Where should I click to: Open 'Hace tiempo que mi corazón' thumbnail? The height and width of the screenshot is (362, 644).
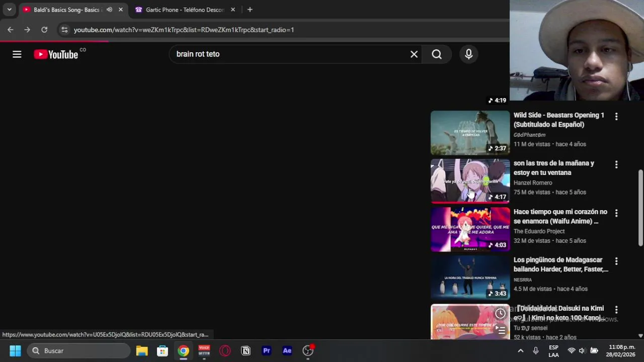470,229
